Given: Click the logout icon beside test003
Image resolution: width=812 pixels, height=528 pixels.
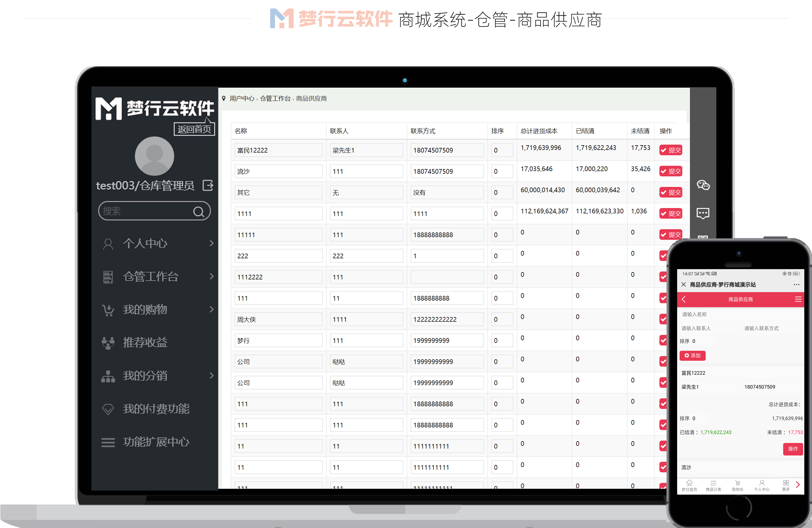Looking at the screenshot, I should pos(208,186).
